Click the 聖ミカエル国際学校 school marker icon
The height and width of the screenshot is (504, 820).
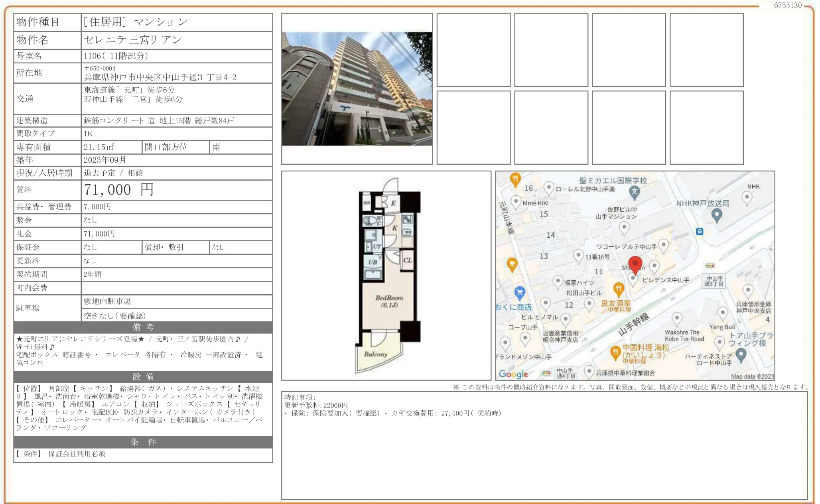[634, 193]
